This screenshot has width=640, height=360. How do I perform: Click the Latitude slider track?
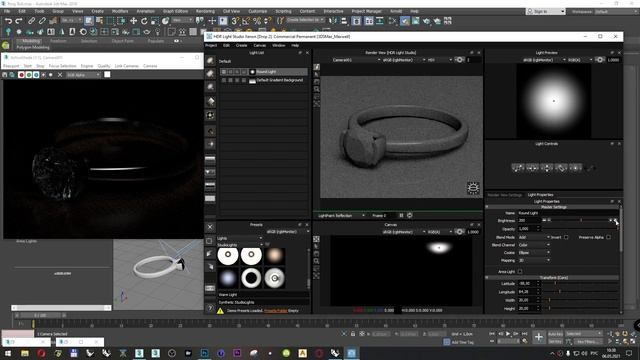click(580, 283)
